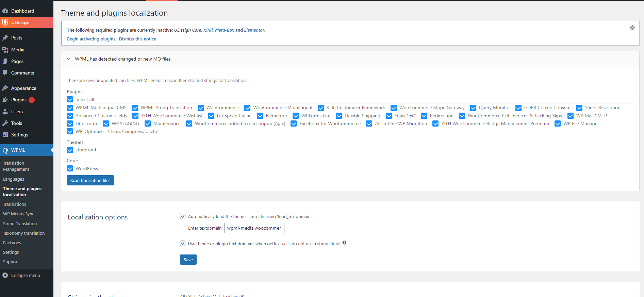Uncheck WP-Optimize checkbox

pos(70,132)
